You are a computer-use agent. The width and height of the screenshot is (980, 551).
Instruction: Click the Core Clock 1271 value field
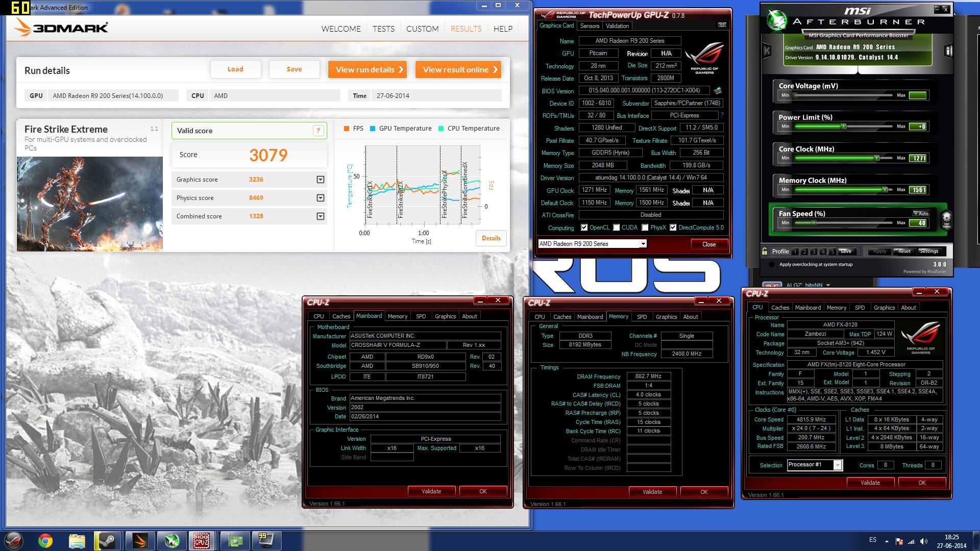(919, 158)
